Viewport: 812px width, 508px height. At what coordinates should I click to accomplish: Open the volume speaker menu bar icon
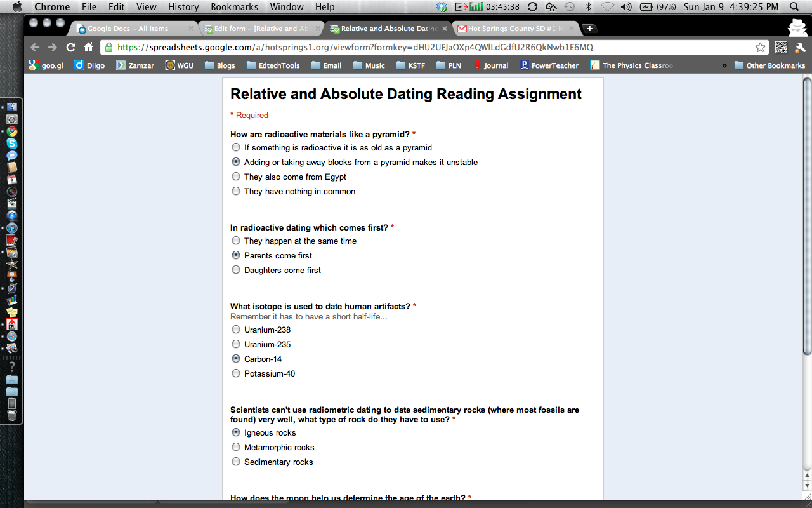click(626, 7)
